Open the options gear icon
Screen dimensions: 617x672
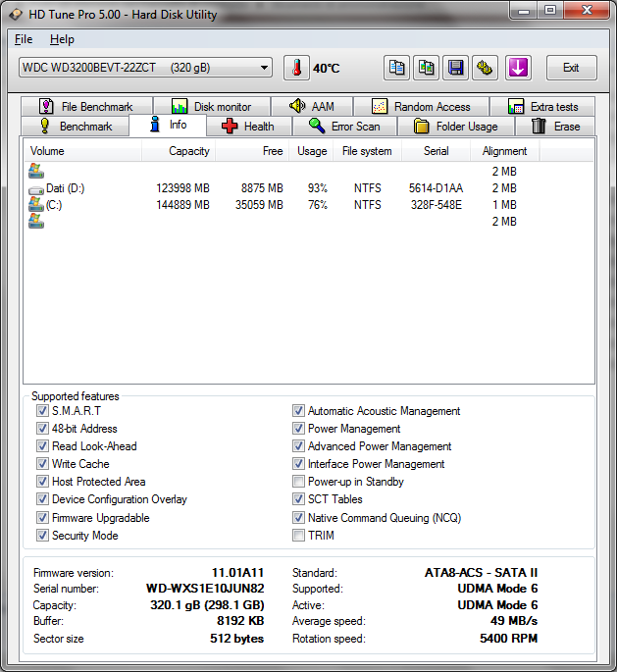pos(485,68)
